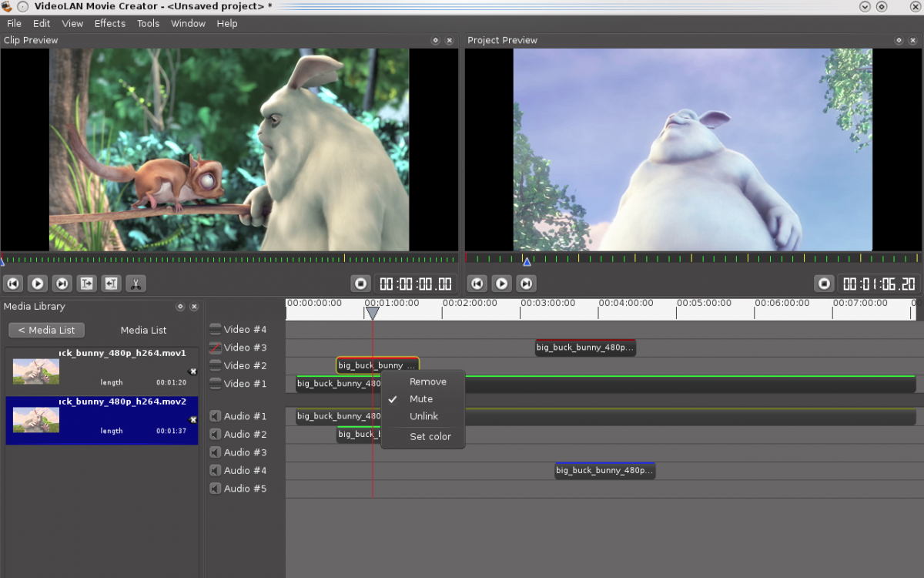924x578 pixels.
Task: Select Unlink in the context menu
Action: coord(423,416)
